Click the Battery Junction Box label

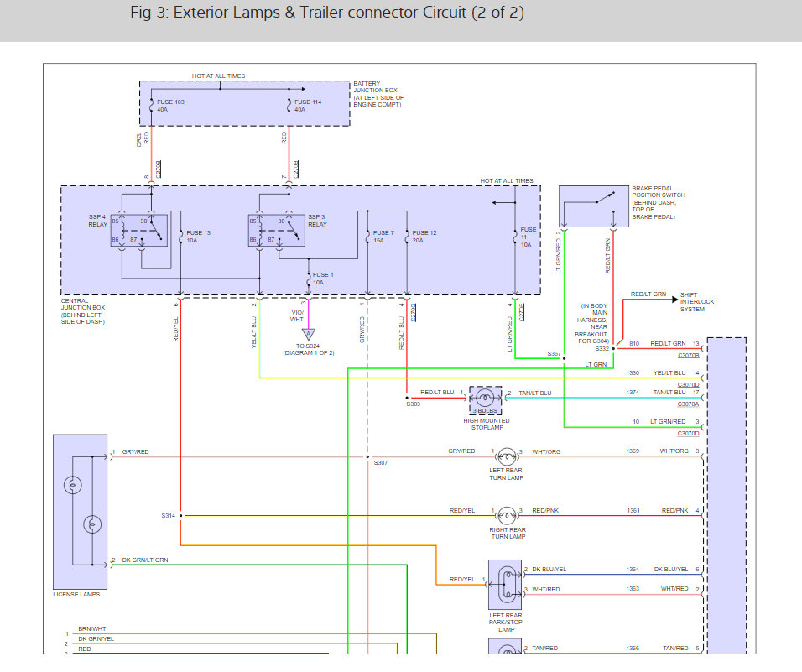378,94
